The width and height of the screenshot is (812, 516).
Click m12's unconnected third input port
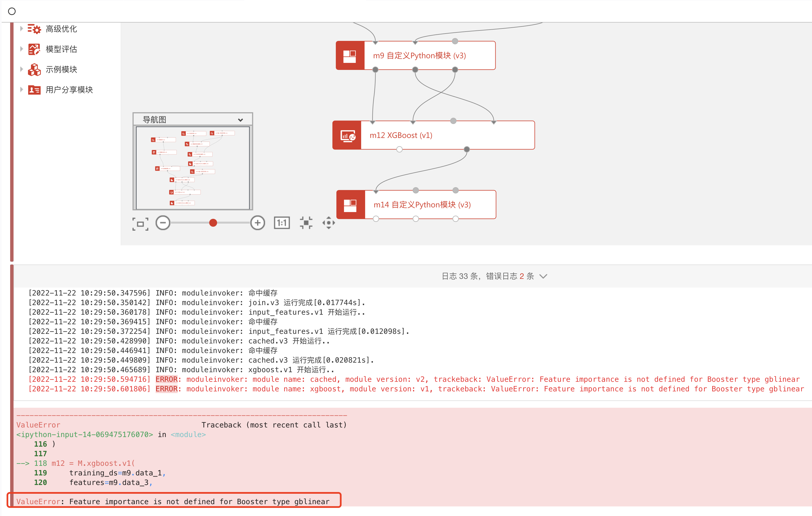pyautogui.click(x=453, y=121)
